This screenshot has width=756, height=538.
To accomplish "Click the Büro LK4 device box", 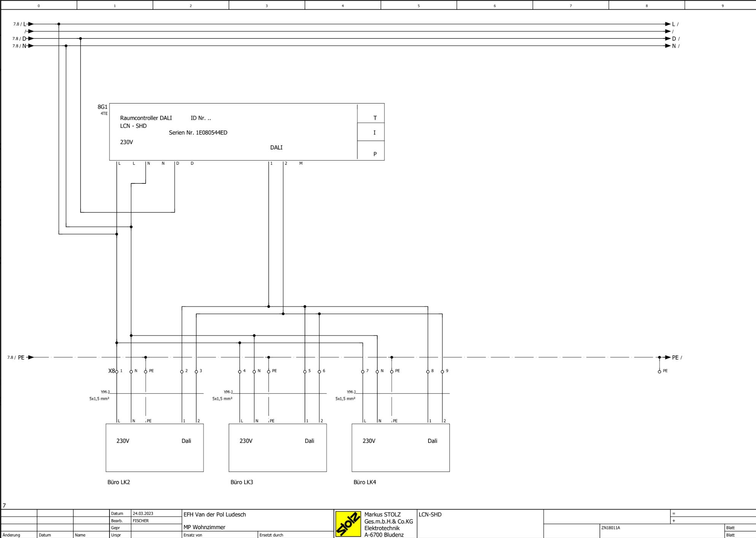I will pyautogui.click(x=400, y=448).
